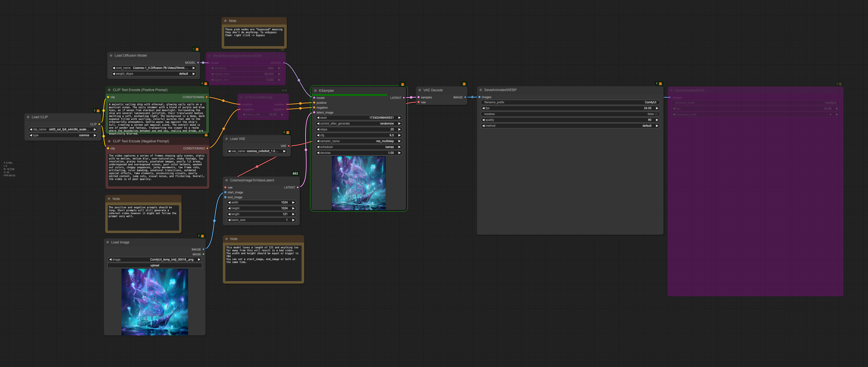Collapse the Load Diffusion Model node via its title dot
This screenshot has width=868, height=367.
click(x=111, y=56)
